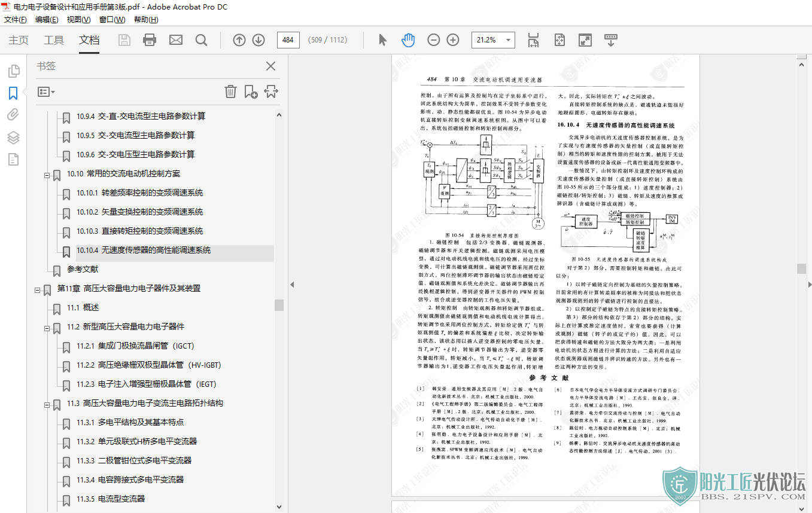Viewport: 812px width, 513px height.
Task: Open bookmark 11.3.4 电容跨接式多电平变流器
Action: tap(130, 480)
